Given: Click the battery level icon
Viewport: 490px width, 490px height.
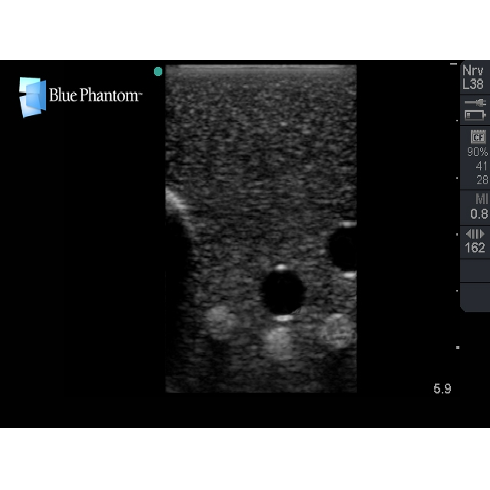Looking at the screenshot, I should (x=475, y=115).
